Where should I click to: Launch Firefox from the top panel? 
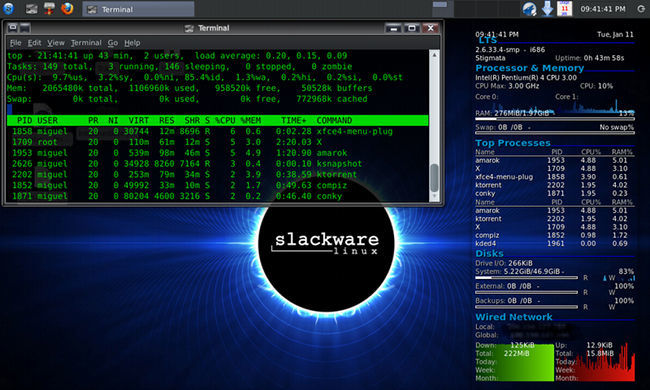pyautogui.click(x=67, y=8)
